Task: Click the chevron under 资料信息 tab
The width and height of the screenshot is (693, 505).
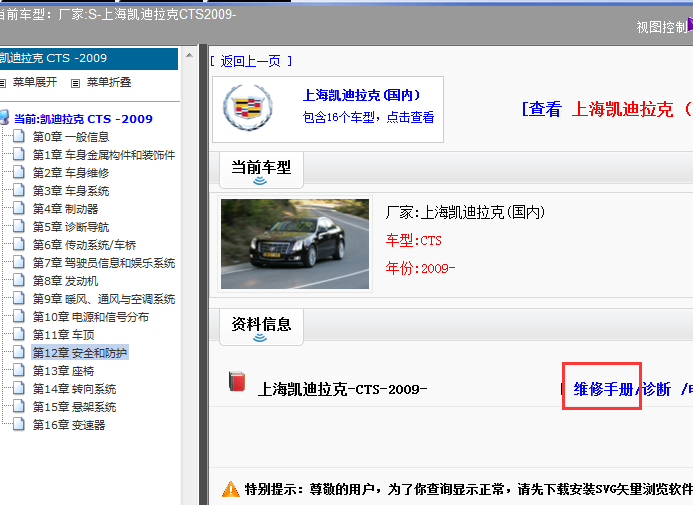Action: (260, 338)
